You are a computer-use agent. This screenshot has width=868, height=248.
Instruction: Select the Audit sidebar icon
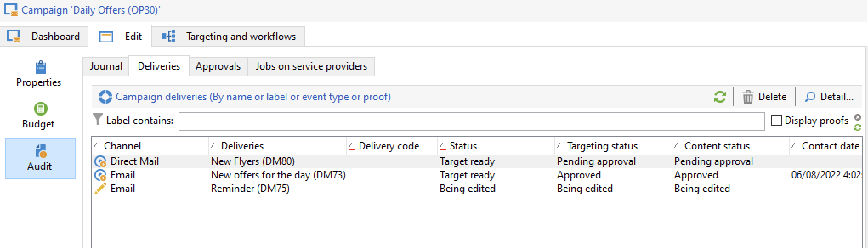point(41,151)
